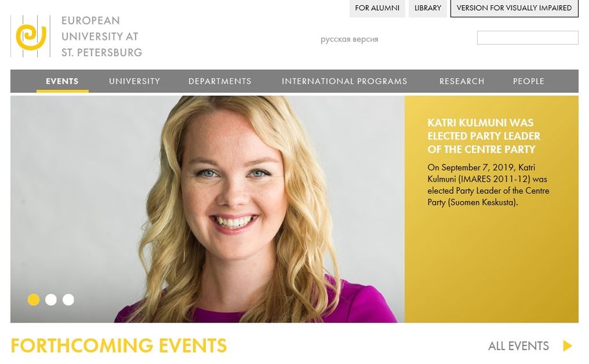Open the Research menu

pyautogui.click(x=462, y=81)
